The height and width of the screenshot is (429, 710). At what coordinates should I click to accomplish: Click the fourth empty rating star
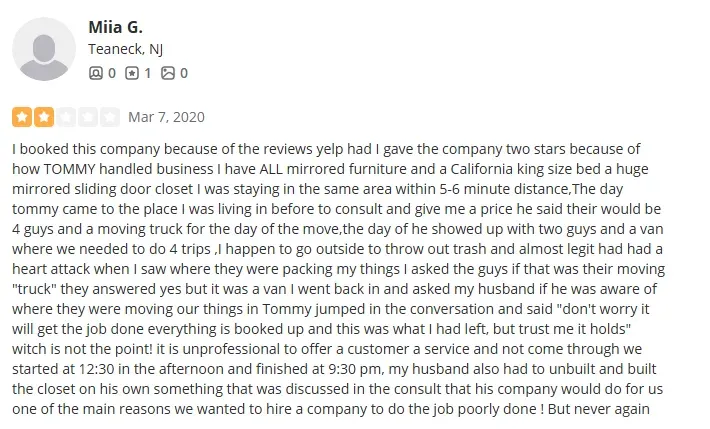pos(88,117)
